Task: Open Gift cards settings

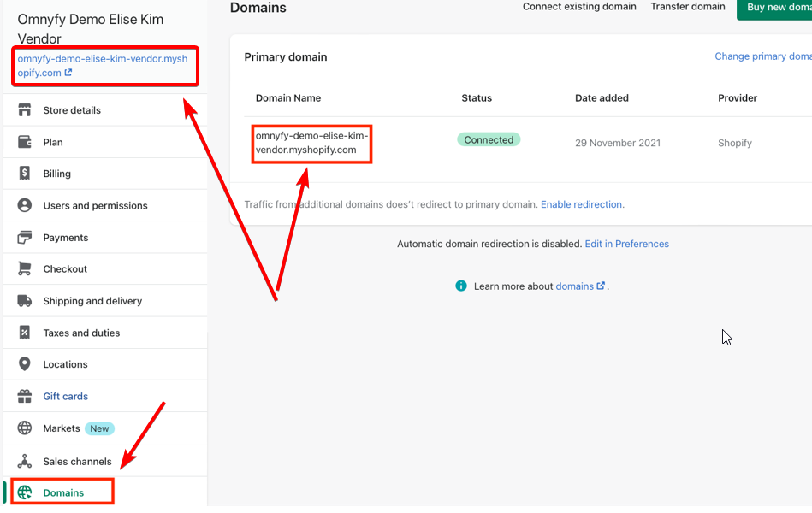Action: [105, 396]
